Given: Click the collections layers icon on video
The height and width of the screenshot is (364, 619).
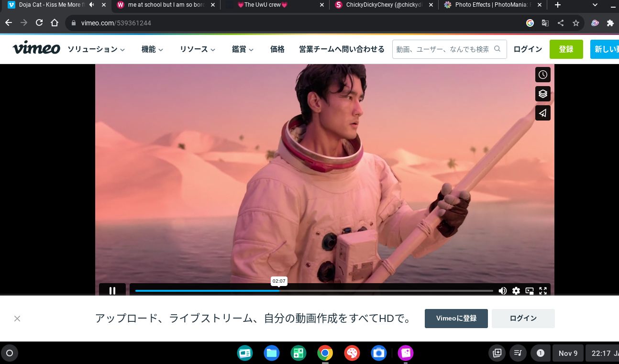Looking at the screenshot, I should [x=542, y=94].
